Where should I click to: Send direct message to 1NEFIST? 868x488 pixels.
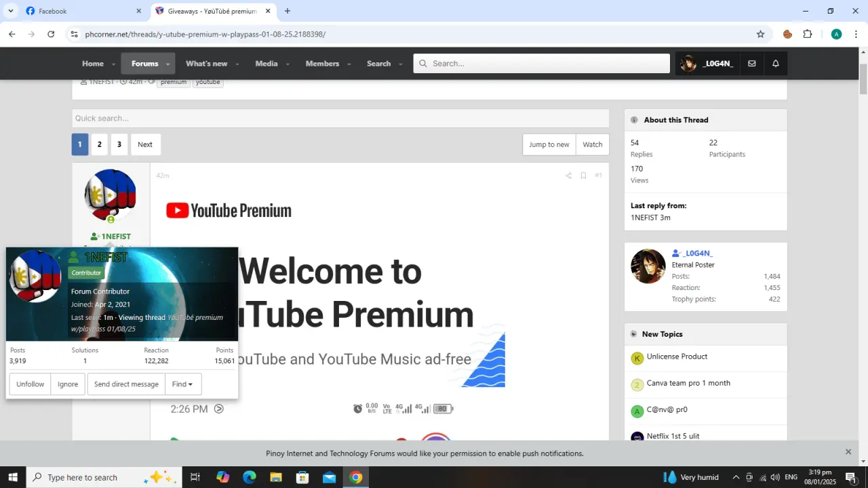coord(126,384)
